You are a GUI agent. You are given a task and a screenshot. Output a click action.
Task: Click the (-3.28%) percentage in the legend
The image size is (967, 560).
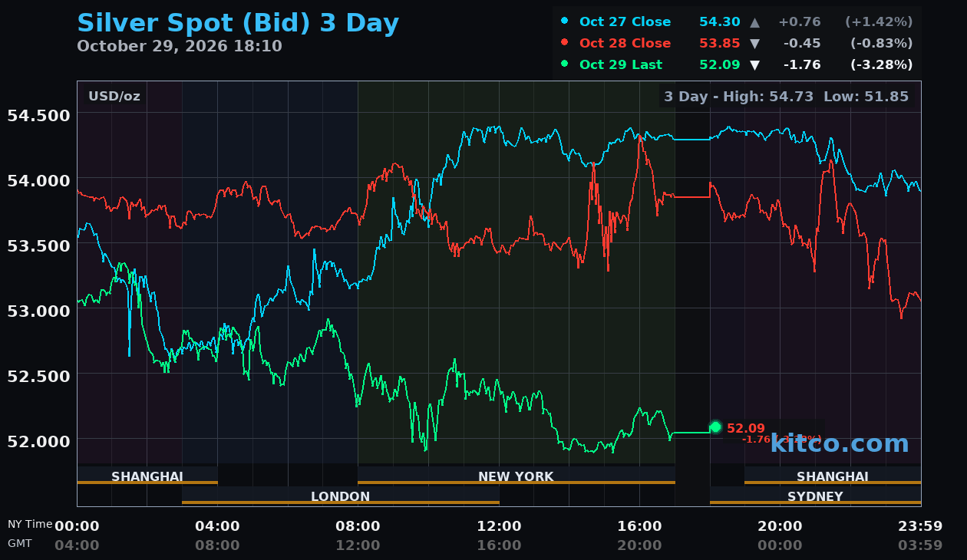click(x=881, y=64)
